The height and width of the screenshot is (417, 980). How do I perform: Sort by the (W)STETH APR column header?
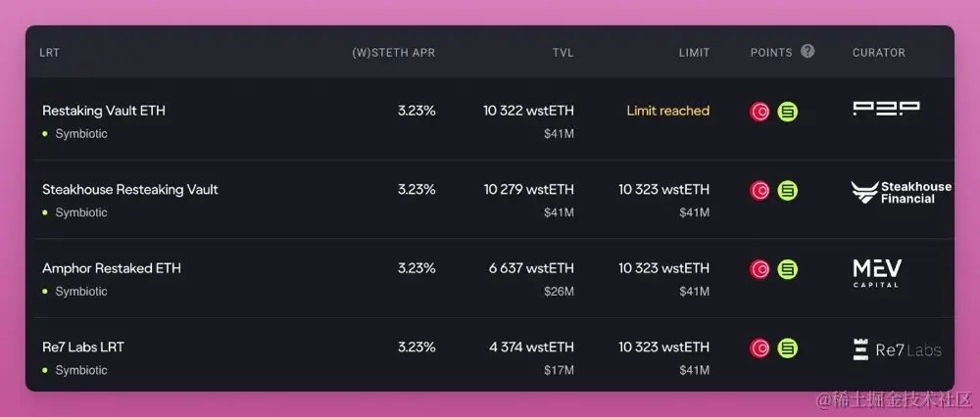click(393, 52)
